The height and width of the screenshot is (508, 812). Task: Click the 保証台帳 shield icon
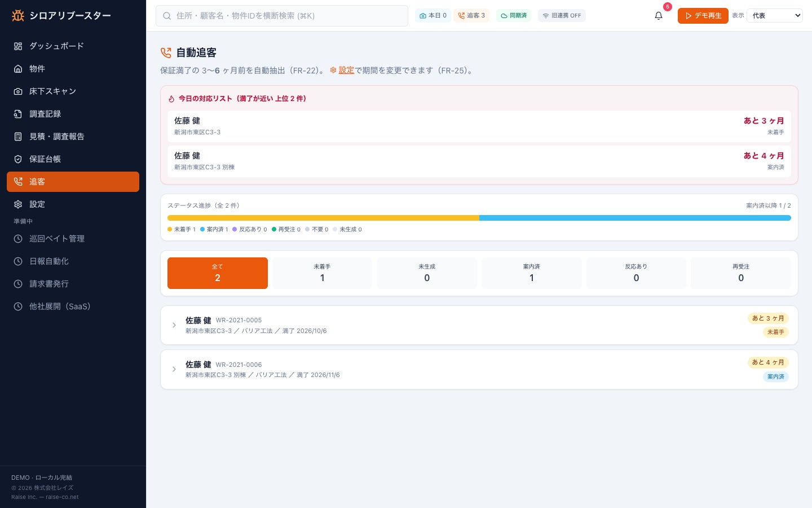click(x=18, y=159)
